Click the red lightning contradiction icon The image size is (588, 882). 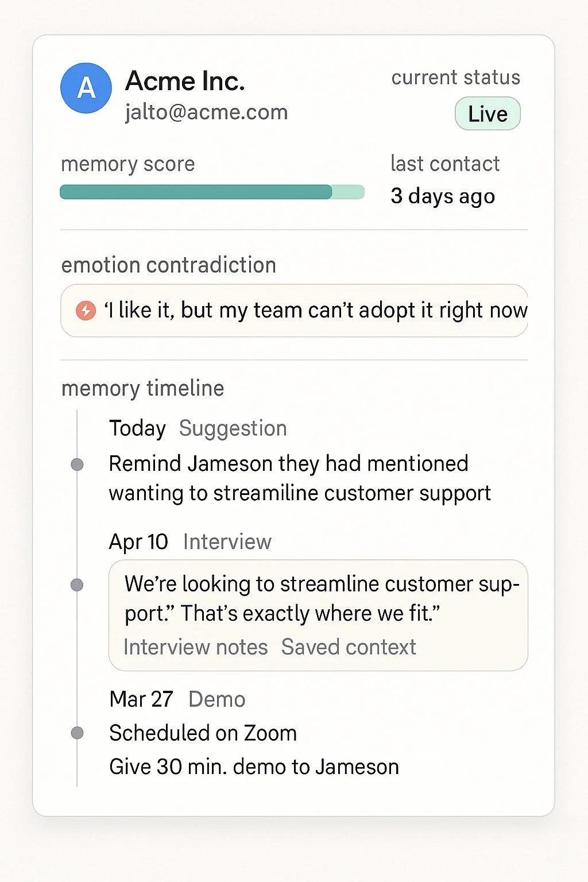[86, 311]
